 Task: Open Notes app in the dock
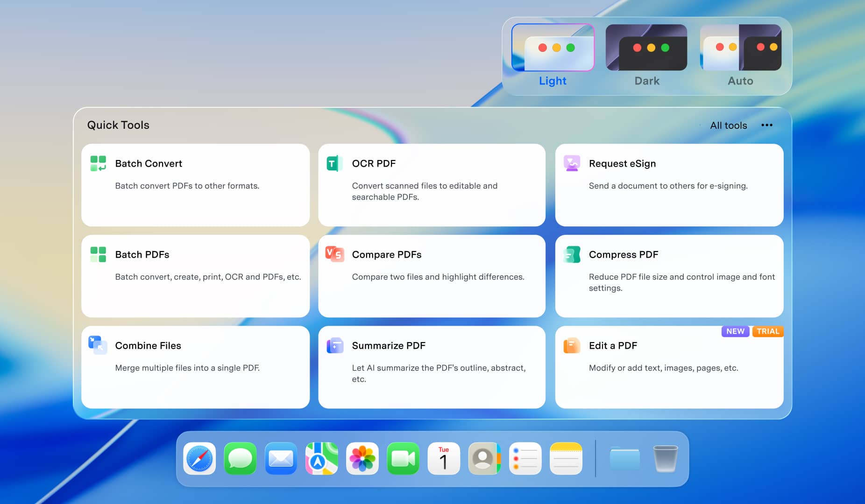point(566,459)
